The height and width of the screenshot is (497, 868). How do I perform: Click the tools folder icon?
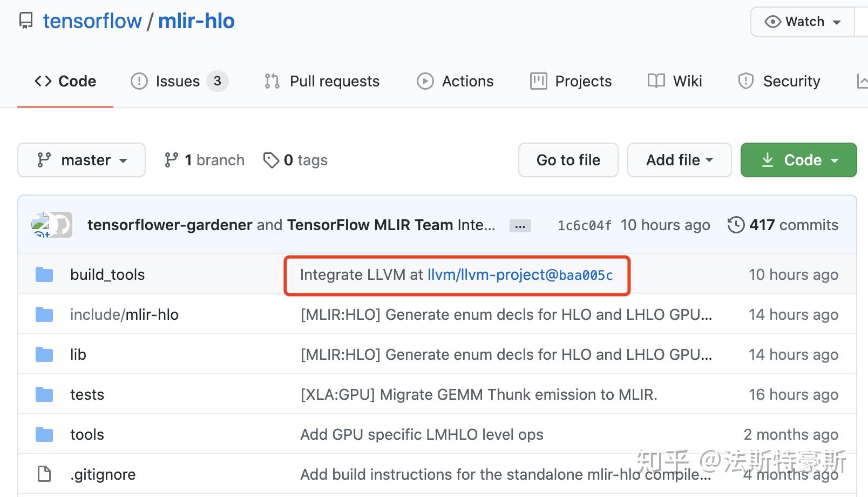pos(44,434)
